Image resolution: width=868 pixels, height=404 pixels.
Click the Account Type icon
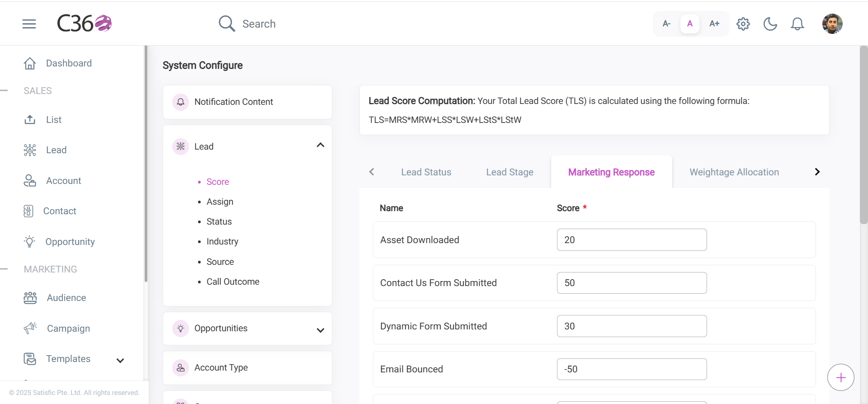[x=180, y=368]
